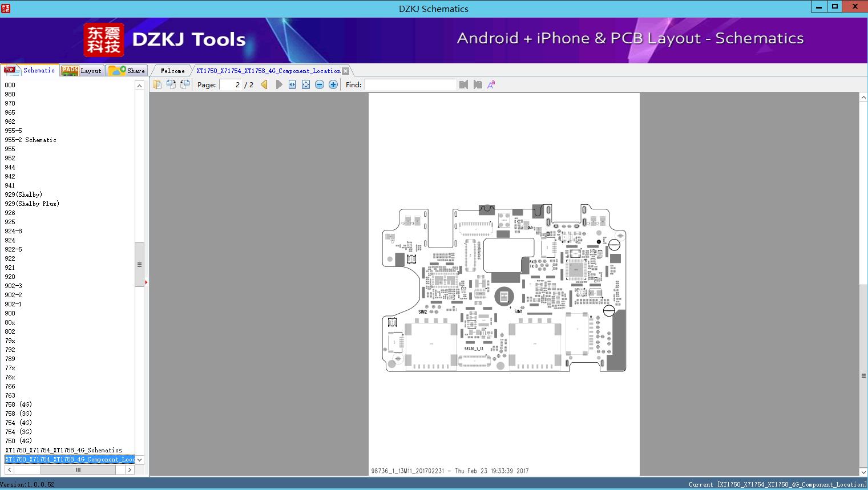Switch to the Welcome tab
Image resolution: width=868 pixels, height=490 pixels.
pyautogui.click(x=172, y=71)
